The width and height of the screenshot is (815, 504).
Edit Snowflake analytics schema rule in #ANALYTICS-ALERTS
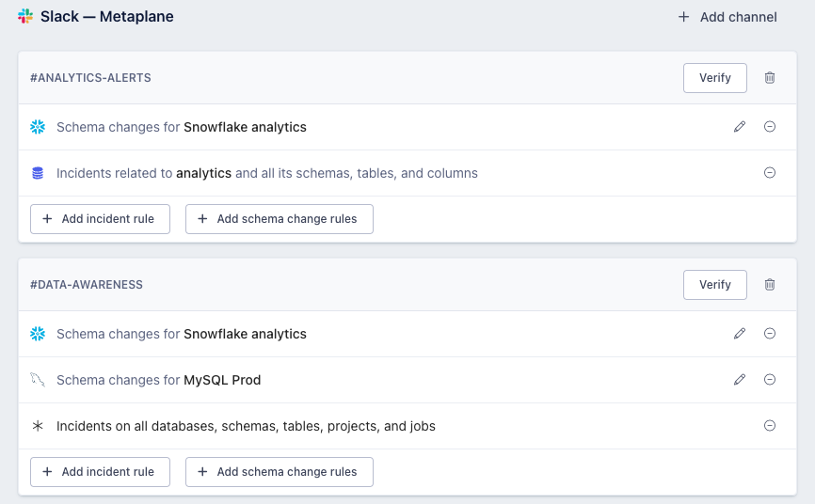[740, 127]
